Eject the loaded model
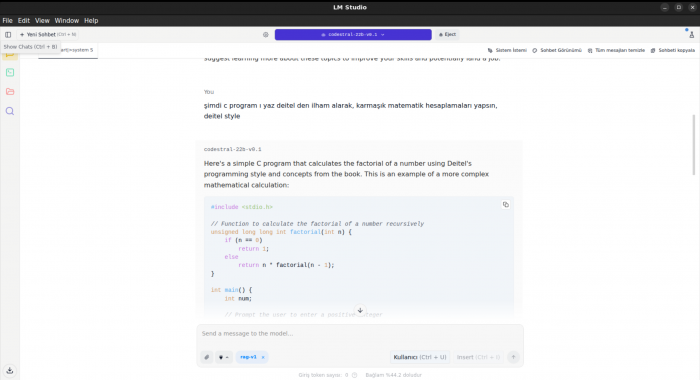Screen dimensions: 700x380 point(447,34)
